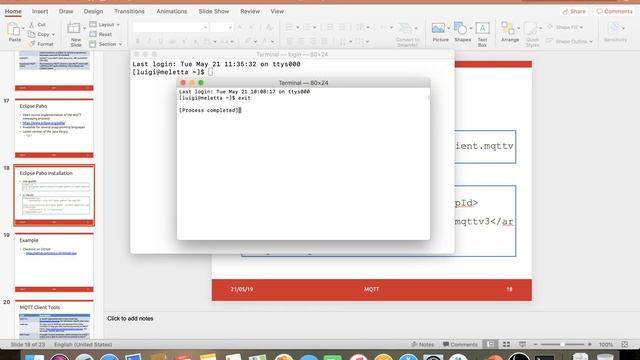
Task: Switch to Normal view in status bar
Action: [491, 344]
